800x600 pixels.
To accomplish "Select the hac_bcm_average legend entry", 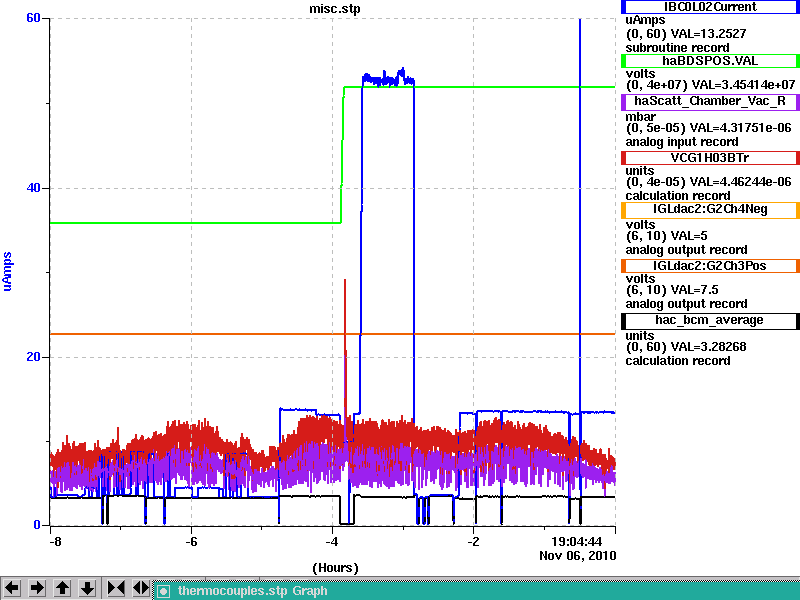I will point(710,320).
